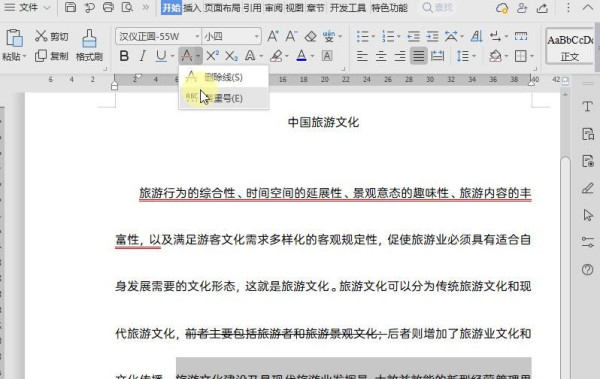Click the save document icon
Viewport: 600px width, 379px height.
click(x=70, y=7)
